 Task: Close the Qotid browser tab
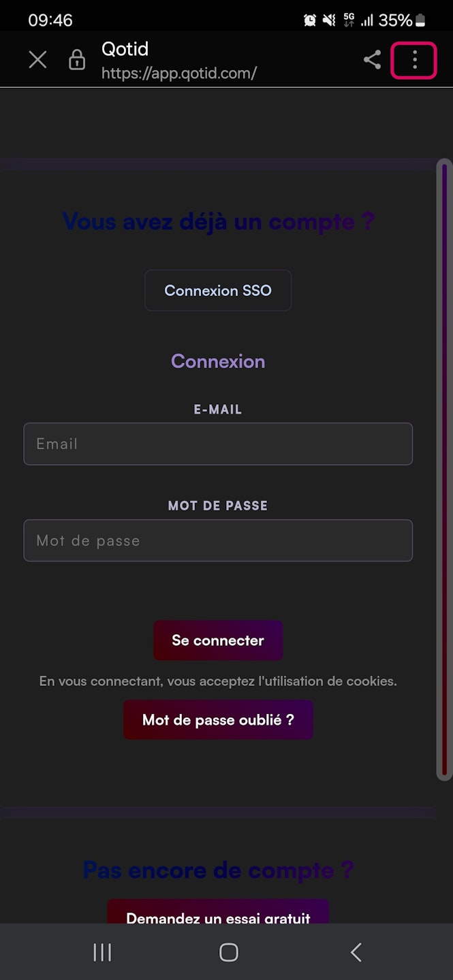(38, 60)
